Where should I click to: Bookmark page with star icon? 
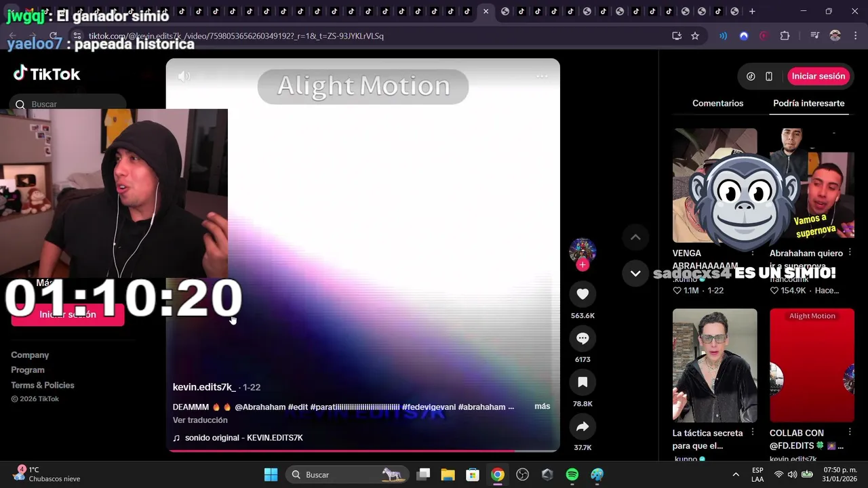(x=695, y=36)
